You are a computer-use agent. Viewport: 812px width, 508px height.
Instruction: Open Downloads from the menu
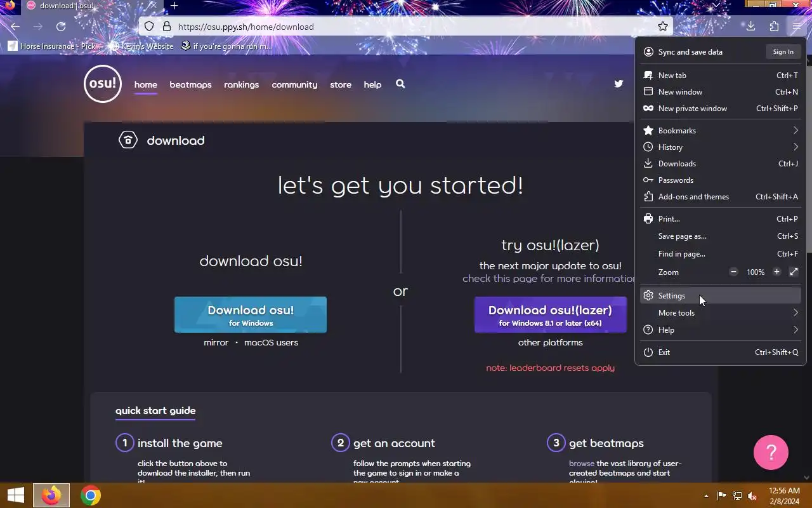[x=721, y=163]
